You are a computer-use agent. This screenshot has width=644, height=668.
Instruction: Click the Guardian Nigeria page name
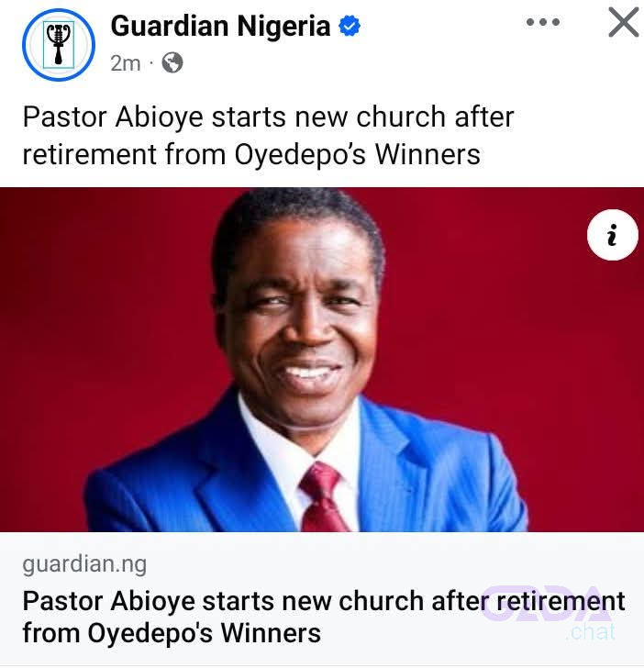(220, 26)
